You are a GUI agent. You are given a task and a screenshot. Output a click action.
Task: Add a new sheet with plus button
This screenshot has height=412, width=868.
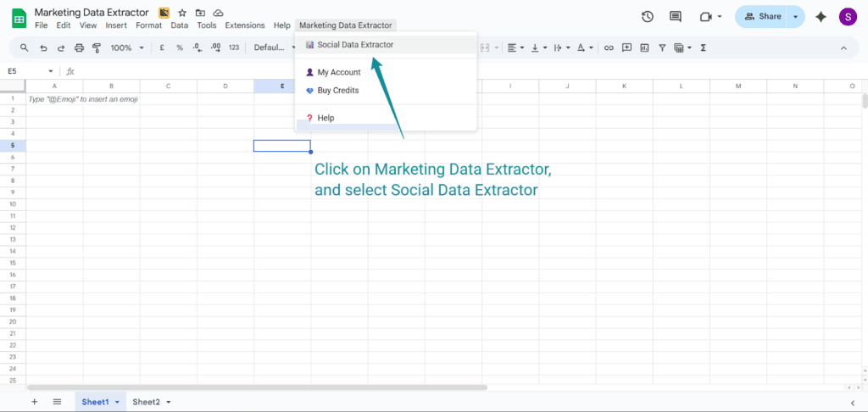(35, 402)
